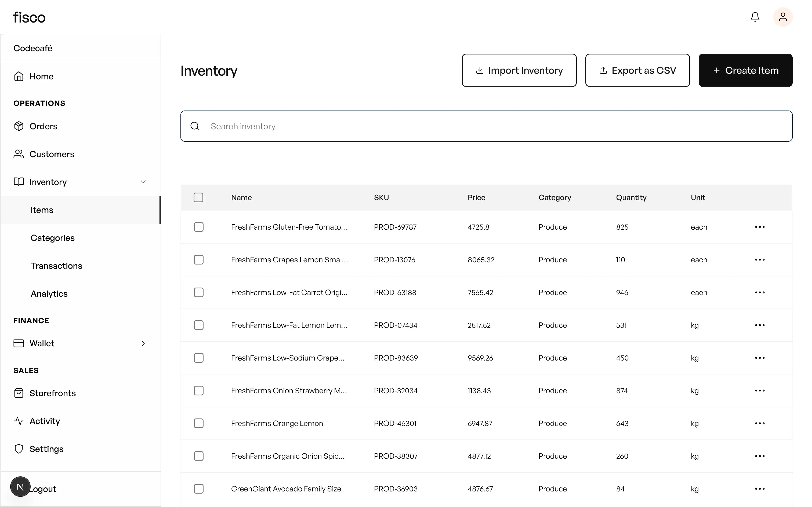Screen dimensions: 812x507
Task: Click the Create Item button
Action: tap(745, 70)
